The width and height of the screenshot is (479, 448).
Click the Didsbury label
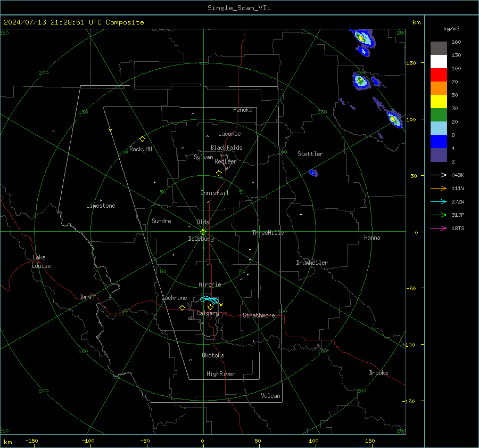tap(201, 239)
